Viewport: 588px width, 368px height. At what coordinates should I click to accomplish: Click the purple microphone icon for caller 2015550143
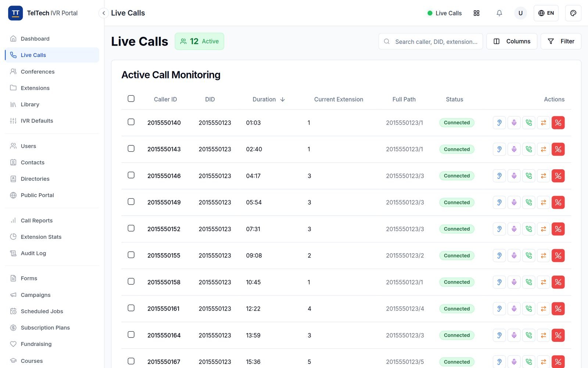[x=514, y=149]
